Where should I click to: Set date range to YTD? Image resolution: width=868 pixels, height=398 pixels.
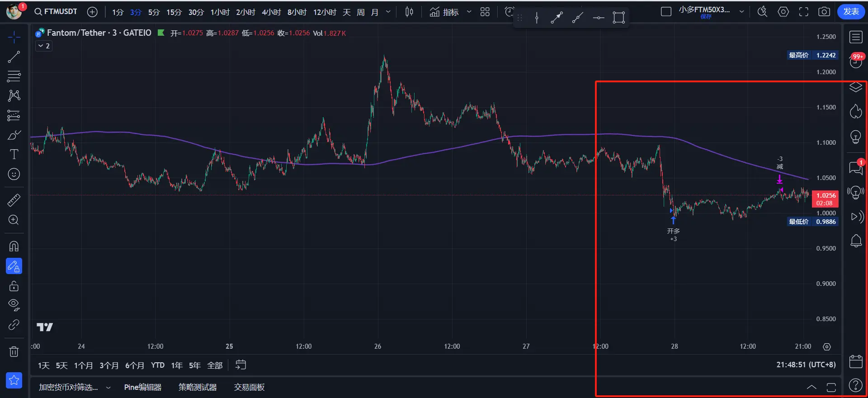(158, 365)
